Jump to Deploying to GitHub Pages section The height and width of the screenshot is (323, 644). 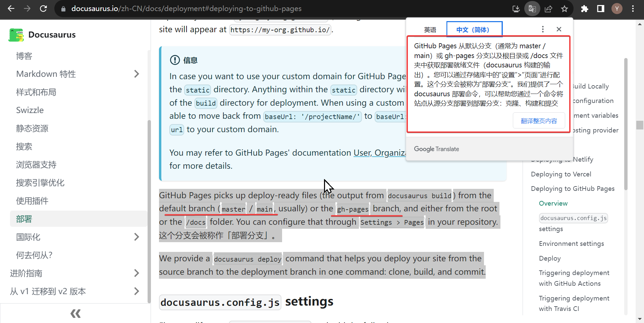pos(573,189)
